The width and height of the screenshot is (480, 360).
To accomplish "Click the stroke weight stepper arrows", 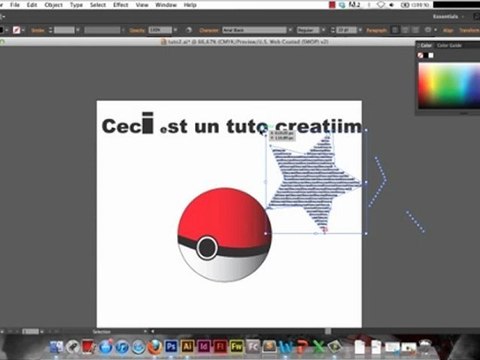I will 50,30.
